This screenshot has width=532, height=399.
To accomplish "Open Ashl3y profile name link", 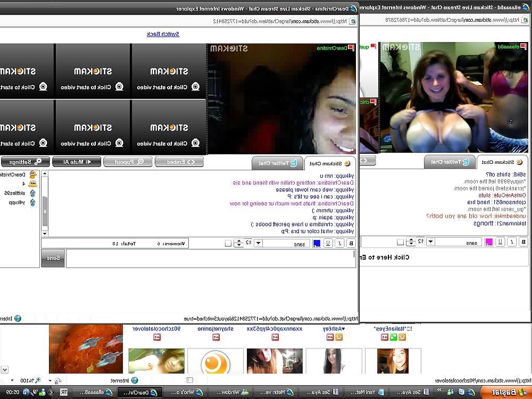I will [x=334, y=328].
